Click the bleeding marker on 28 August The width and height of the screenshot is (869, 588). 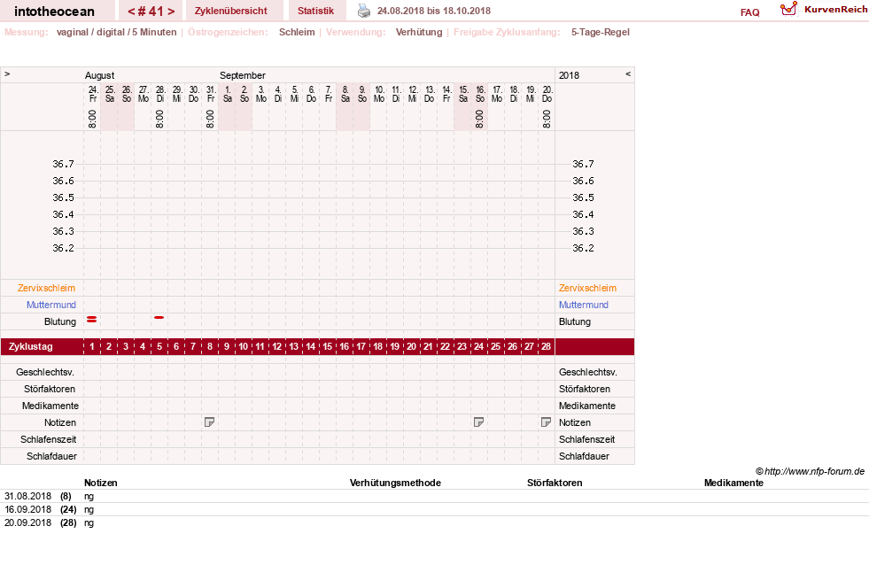pyautogui.click(x=159, y=318)
